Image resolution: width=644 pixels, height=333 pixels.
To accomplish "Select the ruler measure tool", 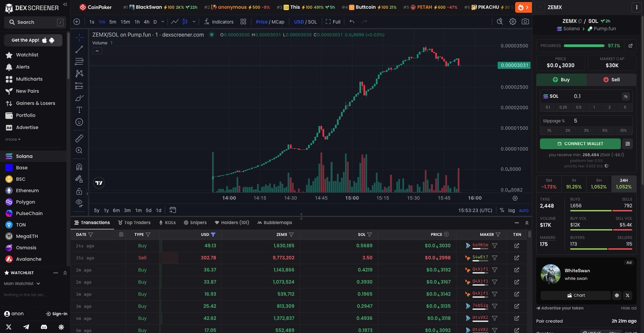I will pos(79,138).
